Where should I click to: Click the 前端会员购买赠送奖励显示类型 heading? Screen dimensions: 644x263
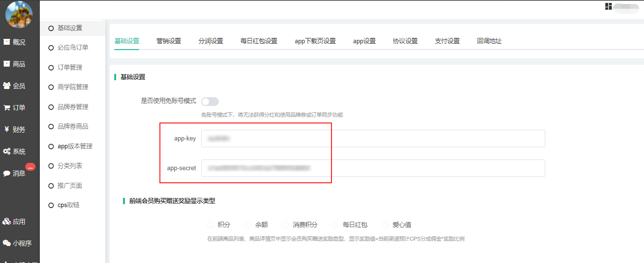pyautogui.click(x=172, y=200)
